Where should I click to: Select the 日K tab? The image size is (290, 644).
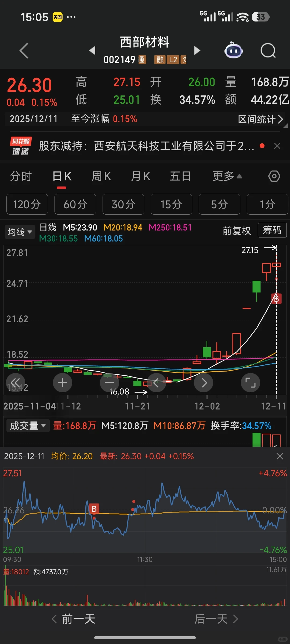[62, 176]
